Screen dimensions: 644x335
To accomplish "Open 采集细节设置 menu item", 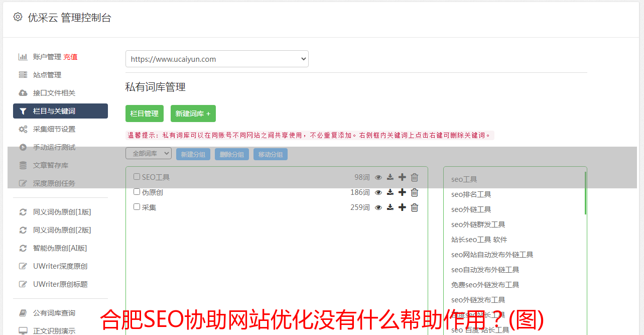I will pyautogui.click(x=54, y=129).
